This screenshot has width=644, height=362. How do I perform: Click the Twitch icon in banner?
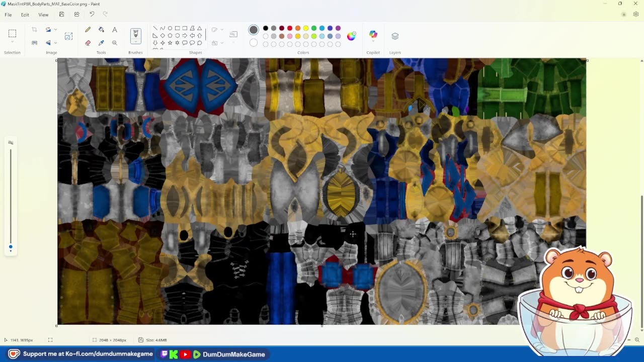coord(164,354)
